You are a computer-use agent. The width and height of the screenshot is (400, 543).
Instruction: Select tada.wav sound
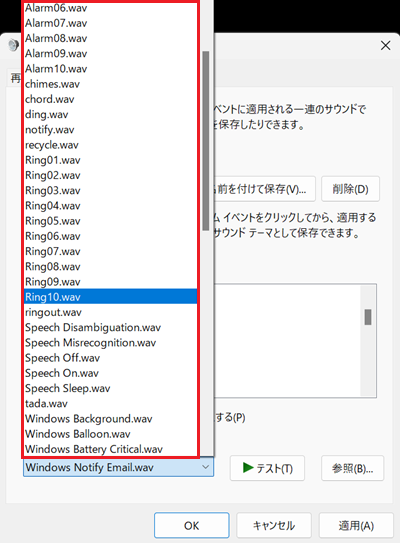111,403
